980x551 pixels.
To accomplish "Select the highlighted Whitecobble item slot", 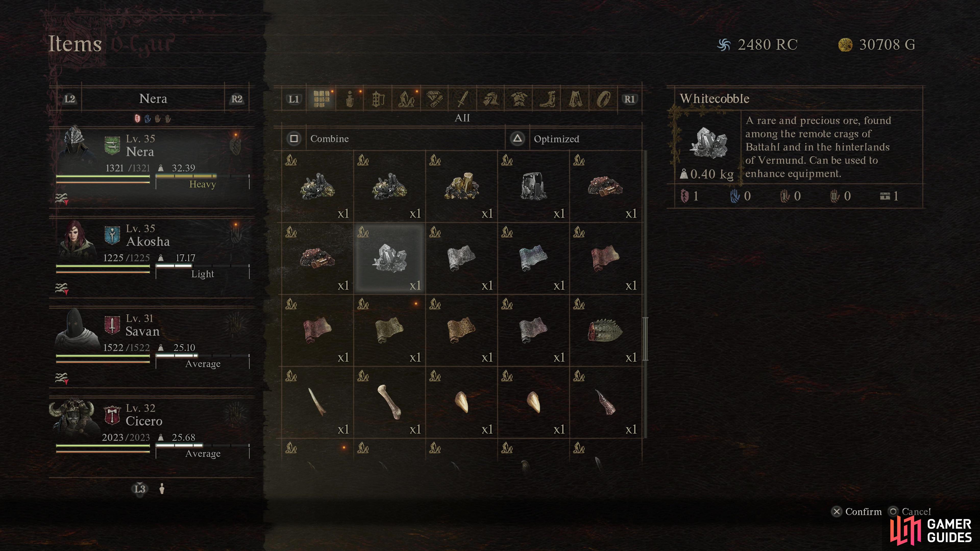I will [x=389, y=259].
